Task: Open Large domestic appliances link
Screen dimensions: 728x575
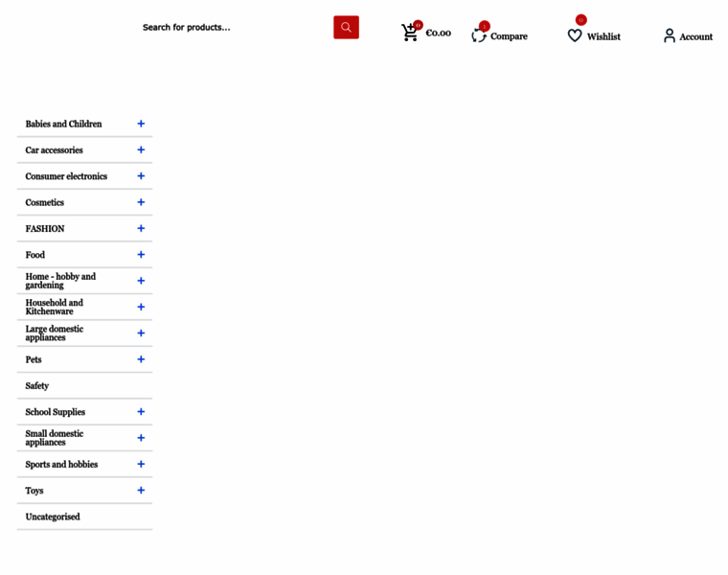Action: 55,333
